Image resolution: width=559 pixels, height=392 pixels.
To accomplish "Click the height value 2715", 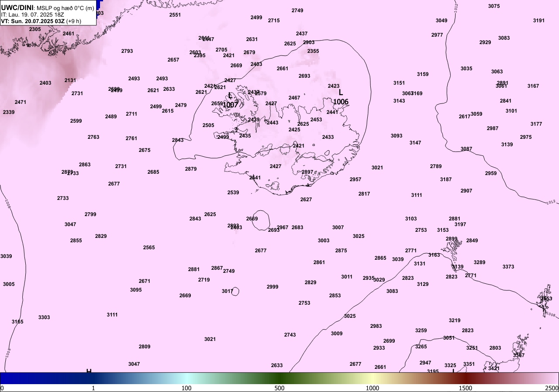I will 274,21.
